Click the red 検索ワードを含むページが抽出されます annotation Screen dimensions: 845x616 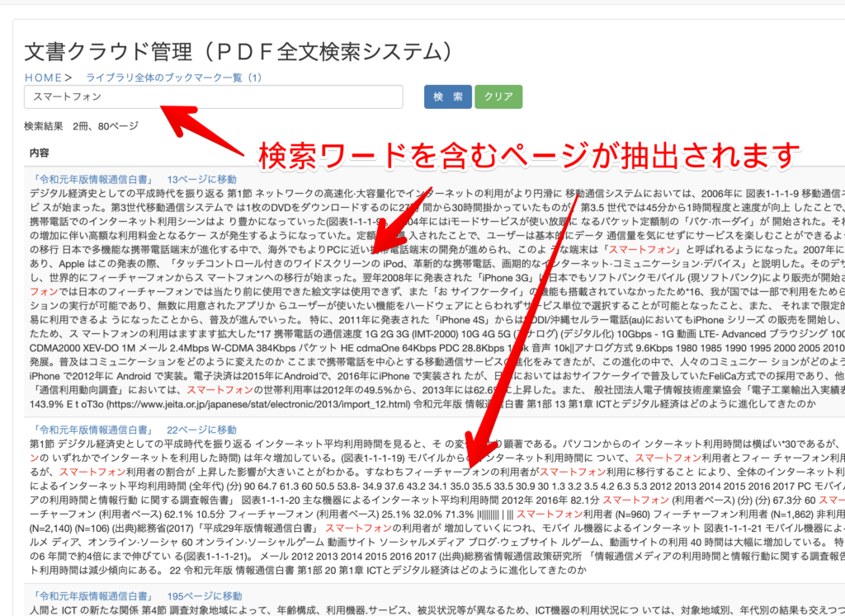pos(530,154)
